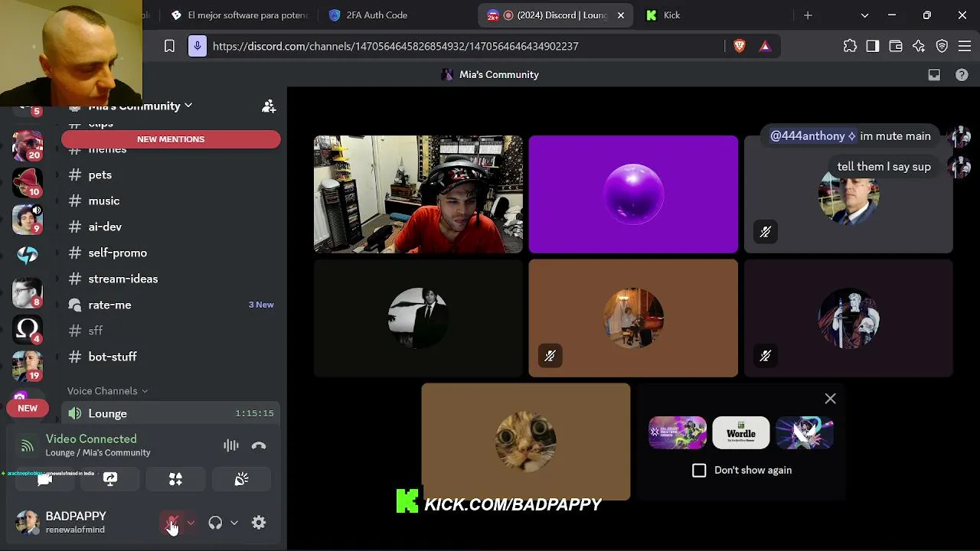
Task: Launch the Valorant activity thumbnail
Action: point(678,433)
